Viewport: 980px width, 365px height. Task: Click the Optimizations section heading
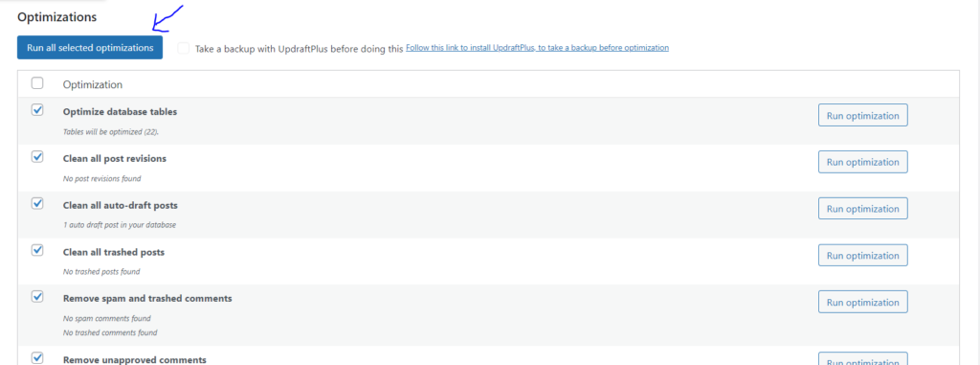pyautogui.click(x=56, y=17)
